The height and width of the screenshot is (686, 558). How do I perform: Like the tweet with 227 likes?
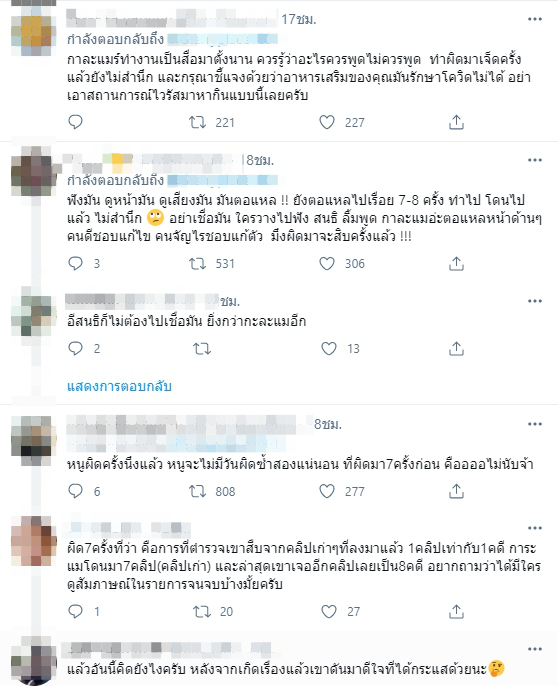[x=327, y=122]
